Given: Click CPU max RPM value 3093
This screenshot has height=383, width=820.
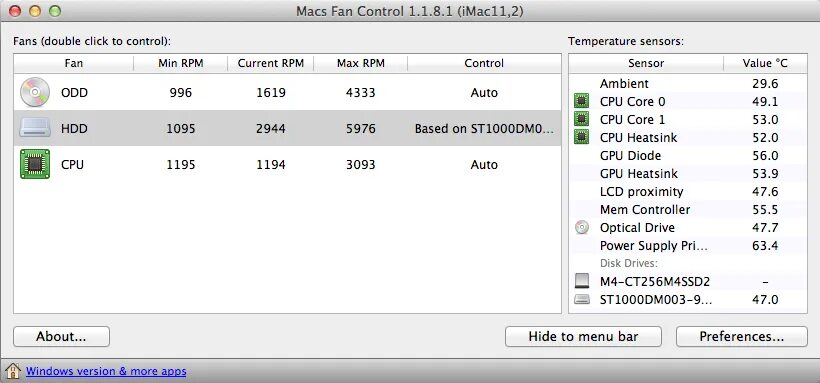Looking at the screenshot, I should pyautogui.click(x=360, y=165).
